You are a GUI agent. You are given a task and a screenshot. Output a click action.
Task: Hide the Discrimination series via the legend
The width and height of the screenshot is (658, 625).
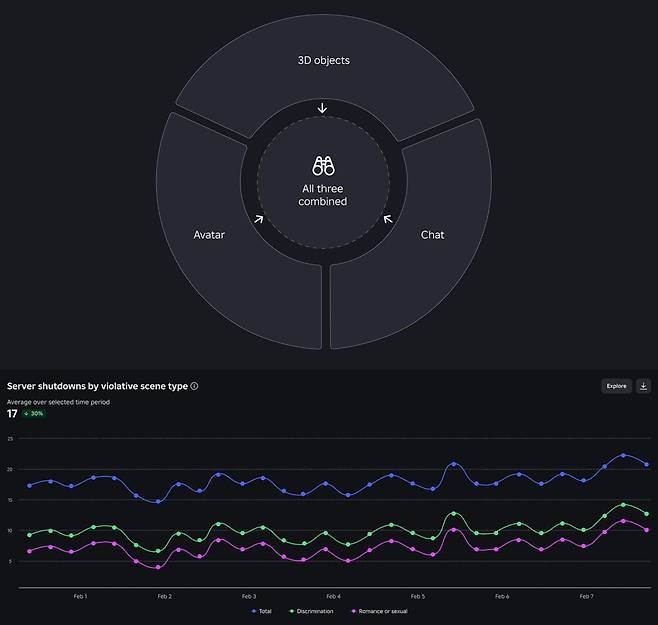[x=311, y=611]
